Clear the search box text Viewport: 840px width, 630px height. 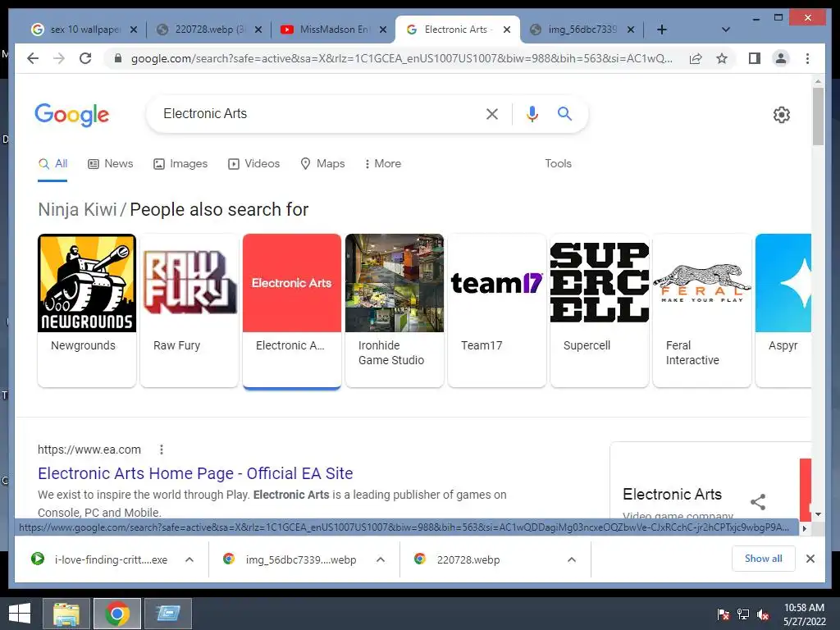coord(492,113)
